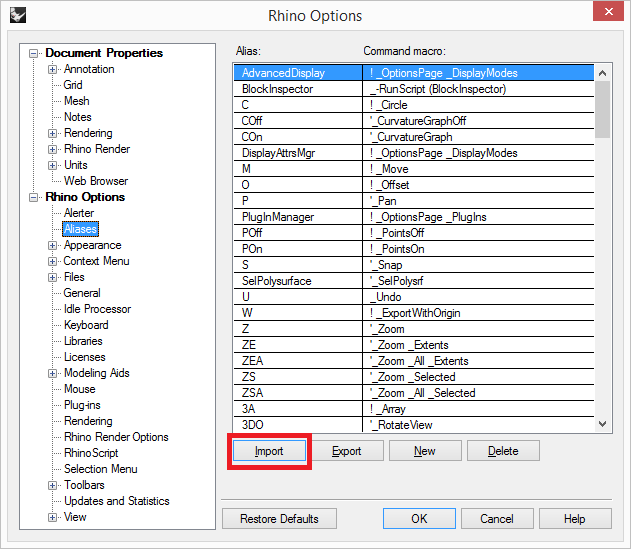Click the Cancel button
Image resolution: width=631 pixels, height=549 pixels.
click(497, 518)
